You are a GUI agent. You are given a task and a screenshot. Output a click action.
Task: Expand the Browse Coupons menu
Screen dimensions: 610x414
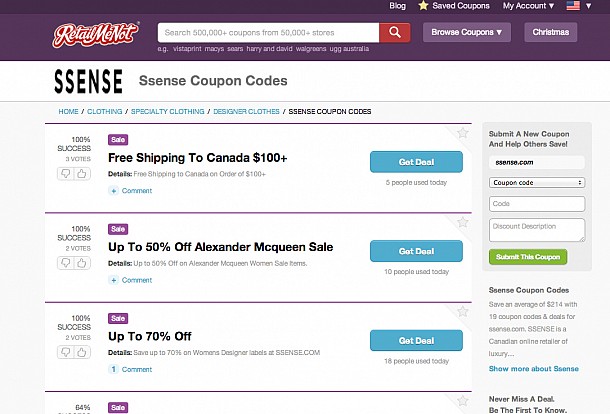click(466, 32)
